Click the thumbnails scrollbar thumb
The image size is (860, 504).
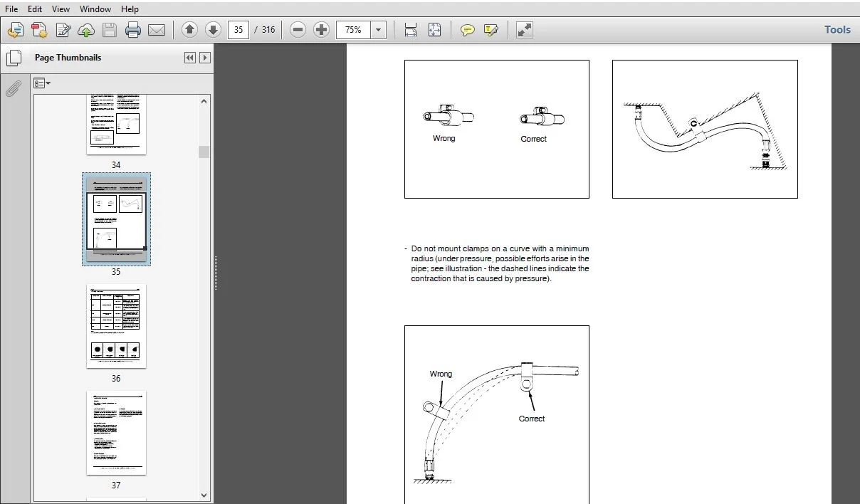tap(204, 152)
